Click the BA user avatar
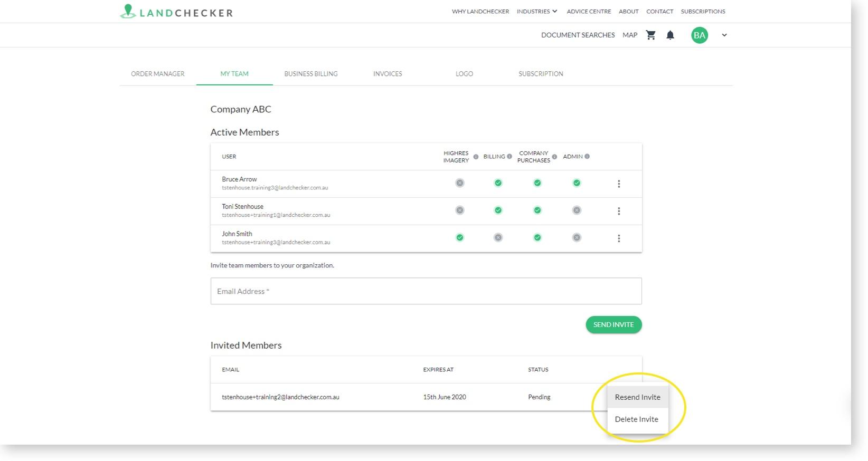 (x=700, y=35)
